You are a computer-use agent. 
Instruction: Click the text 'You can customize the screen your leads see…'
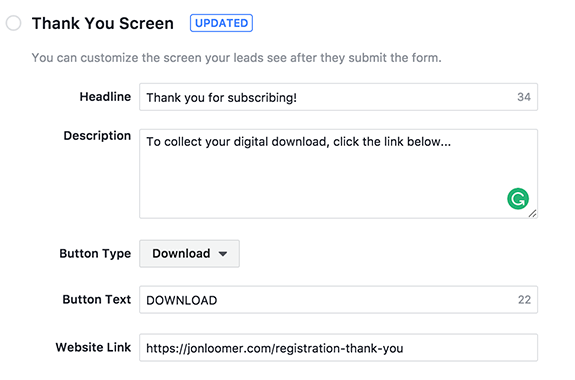point(237,58)
